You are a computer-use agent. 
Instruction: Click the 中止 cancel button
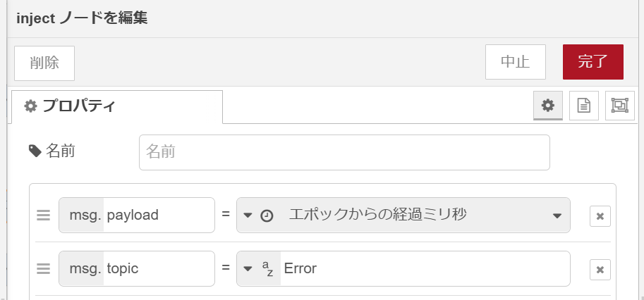pos(516,62)
